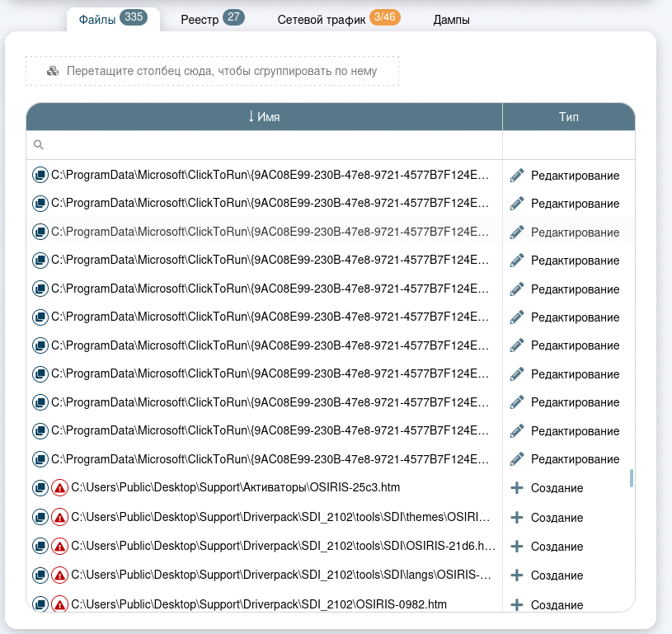This screenshot has width=672, height=634.
Task: Click the magnifier icon in the Имя filter
Action: pos(38,145)
